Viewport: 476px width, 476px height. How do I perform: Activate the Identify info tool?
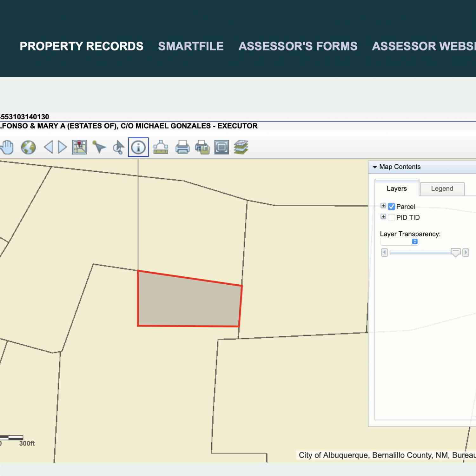(x=138, y=147)
